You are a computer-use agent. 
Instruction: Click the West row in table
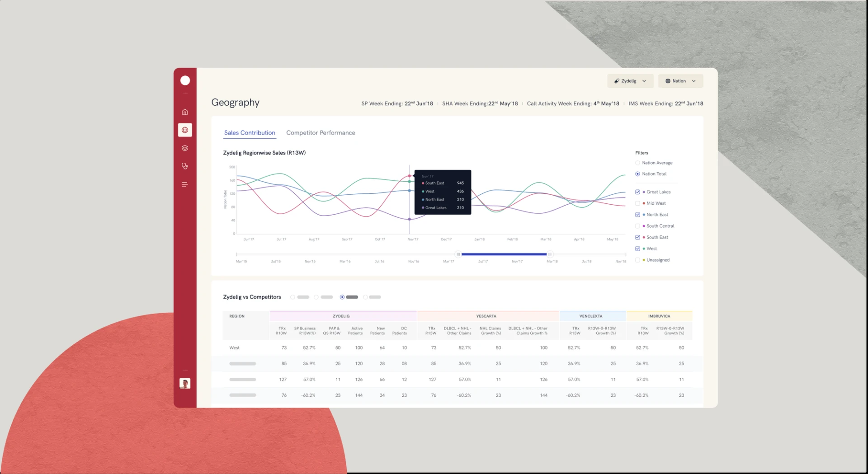pos(235,348)
